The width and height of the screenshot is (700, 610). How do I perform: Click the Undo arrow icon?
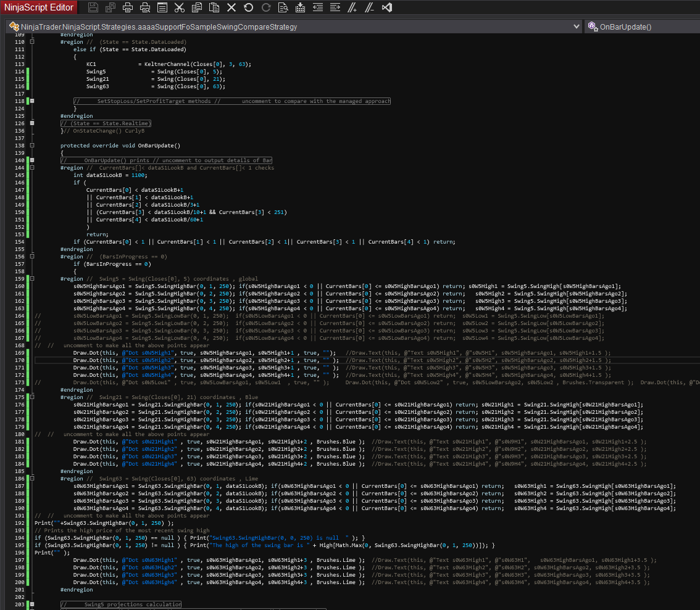pos(249,8)
